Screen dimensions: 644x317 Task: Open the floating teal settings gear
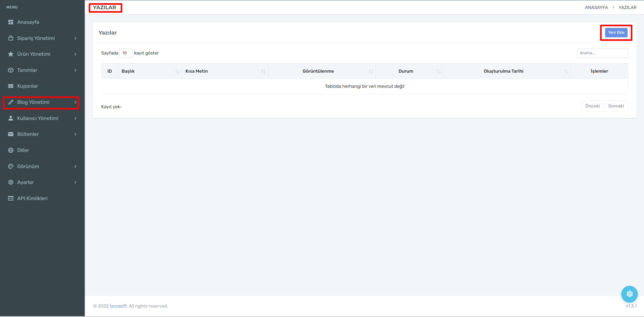point(629,294)
